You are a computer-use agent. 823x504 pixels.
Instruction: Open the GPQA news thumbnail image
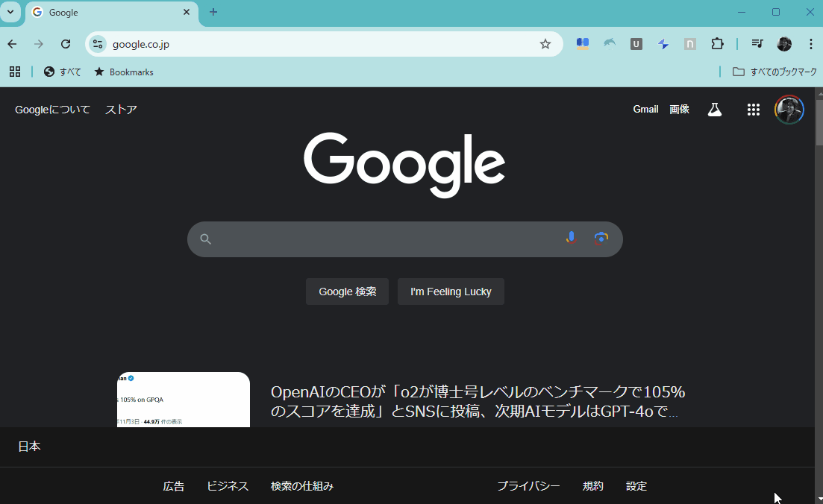[184, 400]
